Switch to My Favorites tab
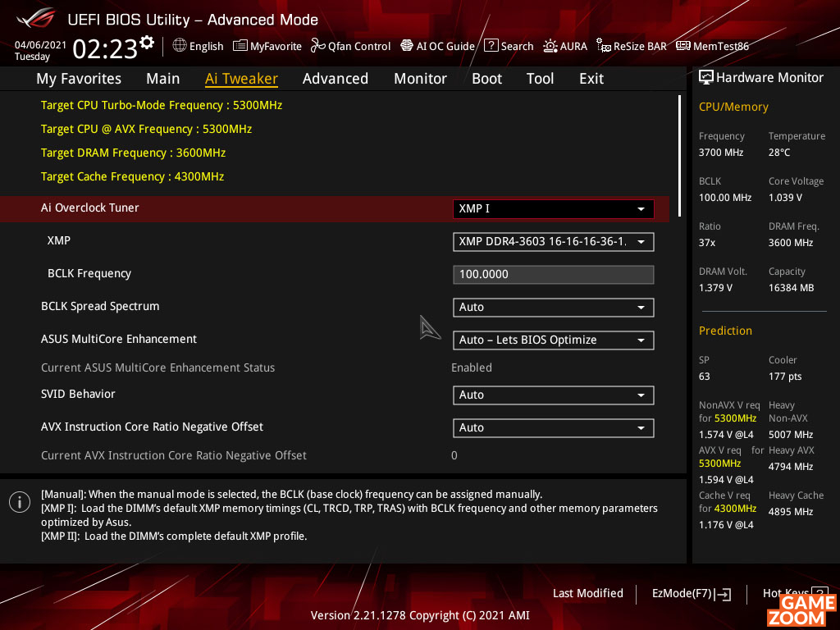 pyautogui.click(x=79, y=79)
